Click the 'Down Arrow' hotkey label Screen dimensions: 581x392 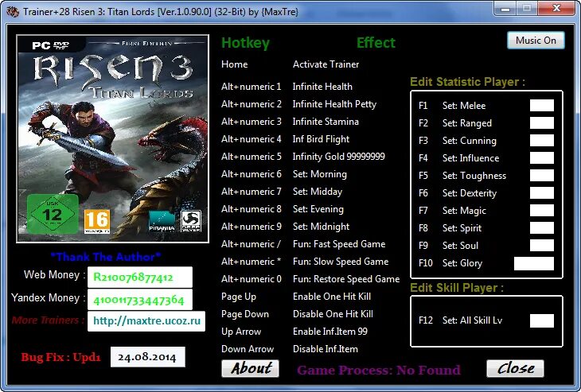pos(248,349)
